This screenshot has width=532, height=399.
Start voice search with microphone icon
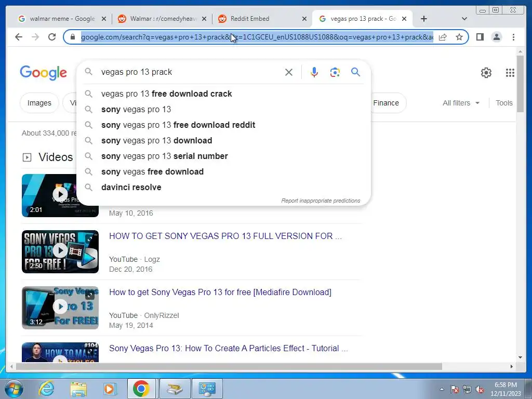[x=314, y=72]
